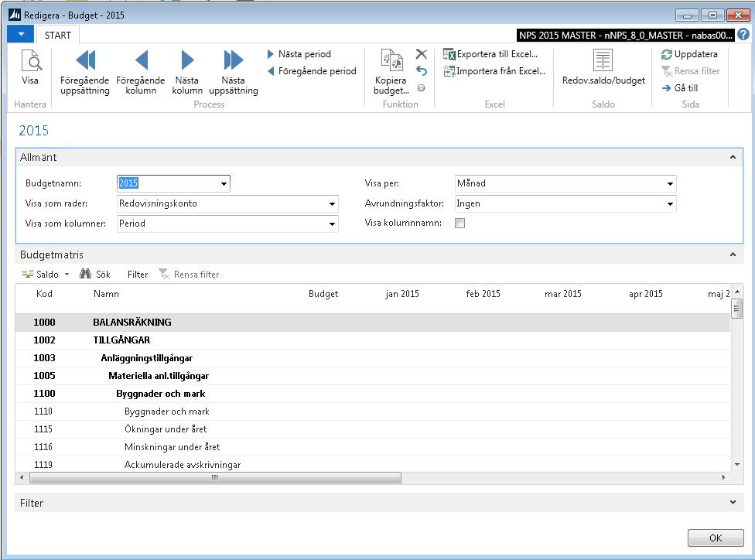Screen dimensions: 755x560
Task: Open the Avrundningsfaktor dropdown
Action: [670, 203]
